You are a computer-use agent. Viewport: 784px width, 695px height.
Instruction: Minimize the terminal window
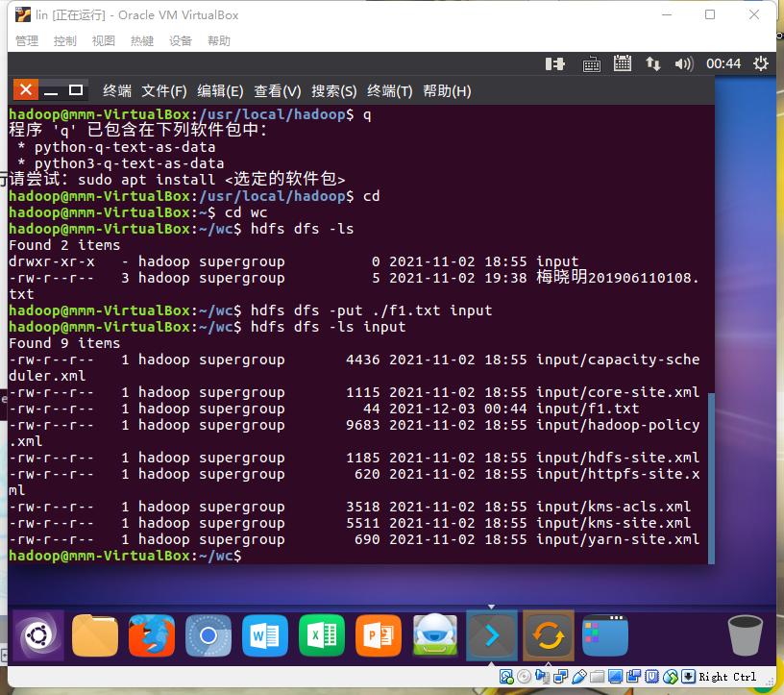(x=51, y=90)
